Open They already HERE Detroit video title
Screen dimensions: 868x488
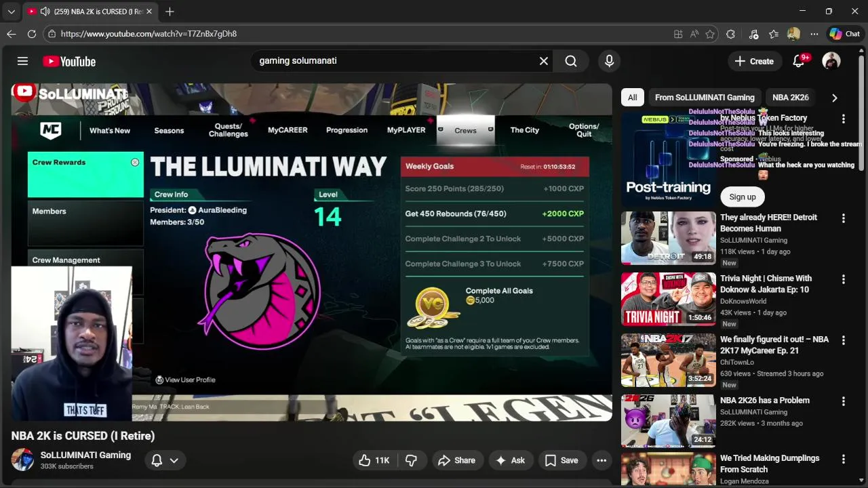pyautogui.click(x=768, y=223)
